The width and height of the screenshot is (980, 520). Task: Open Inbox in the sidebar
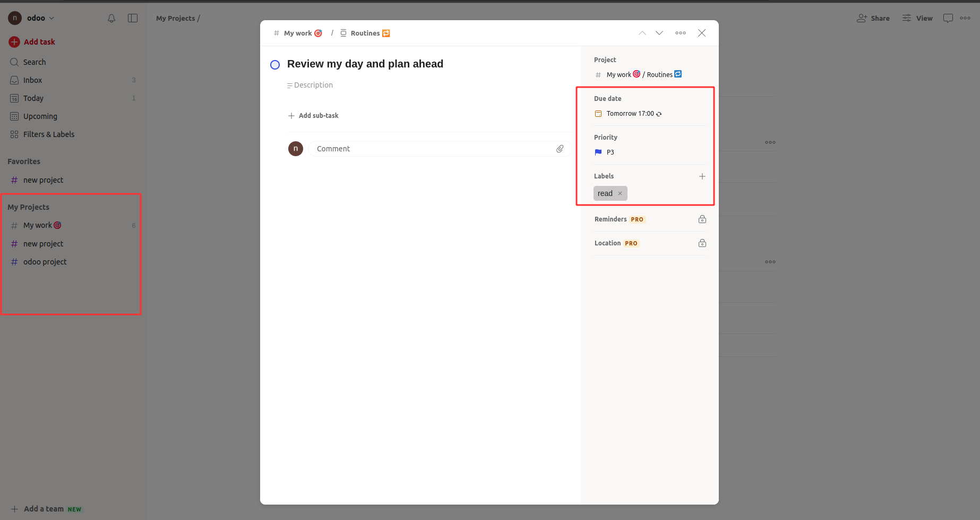(32, 80)
